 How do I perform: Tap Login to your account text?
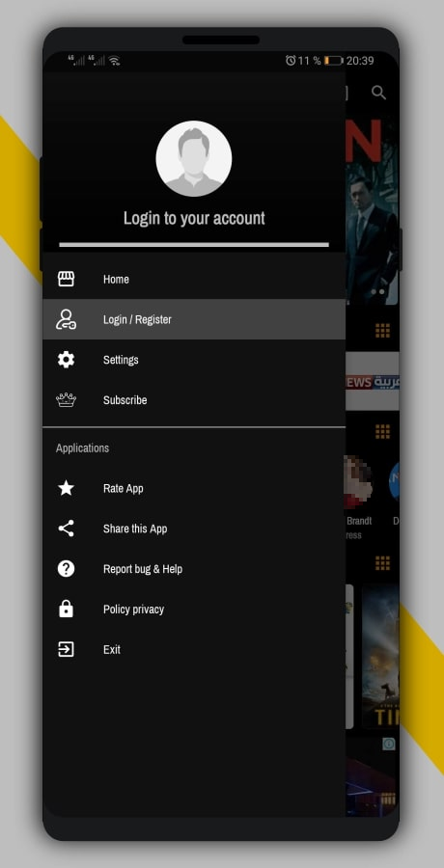point(194,218)
